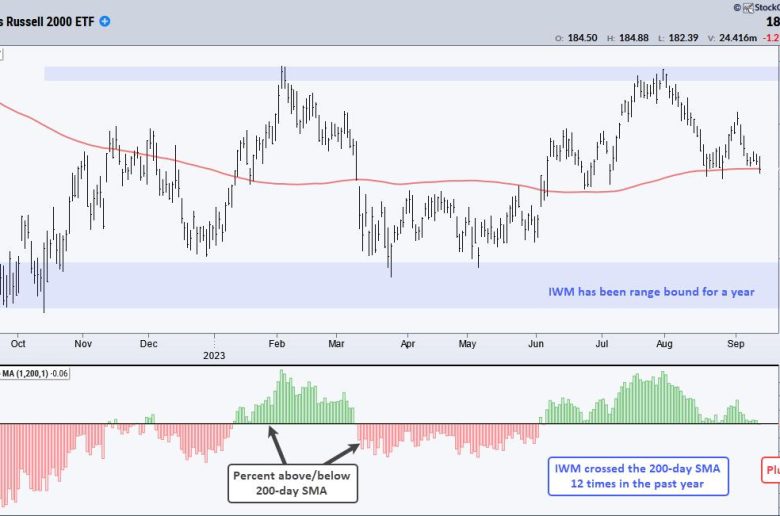This screenshot has width=780, height=516.
Task: Click the MA (1,200,1) -0.06 indicator label
Action: click(35, 373)
